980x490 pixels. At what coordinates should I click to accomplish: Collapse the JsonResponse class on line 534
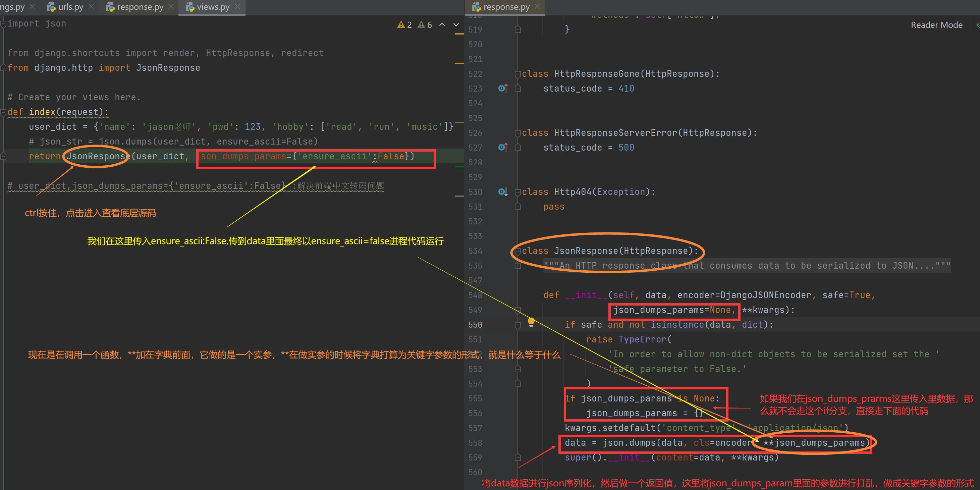518,251
